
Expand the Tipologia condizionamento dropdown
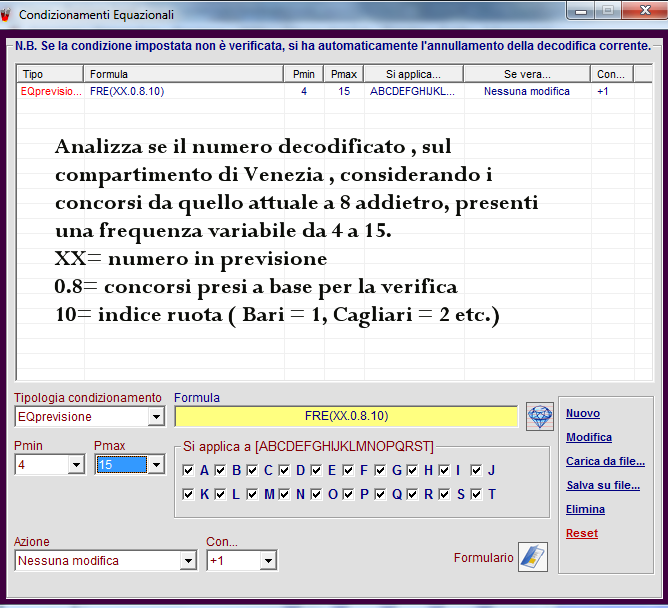click(155, 416)
